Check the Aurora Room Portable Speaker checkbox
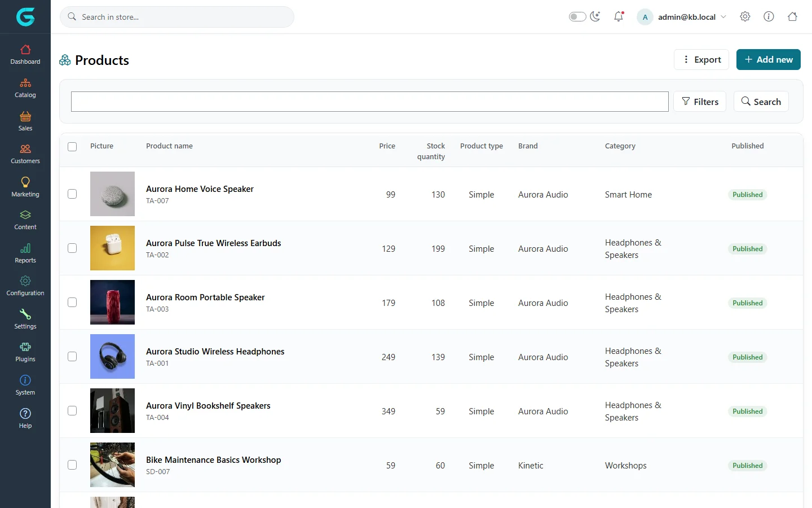 [x=72, y=303]
